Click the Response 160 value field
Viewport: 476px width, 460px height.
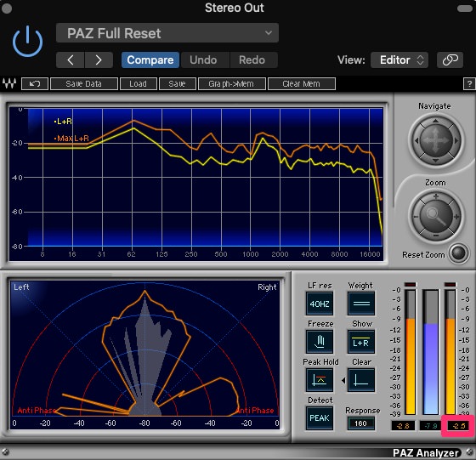(361, 423)
